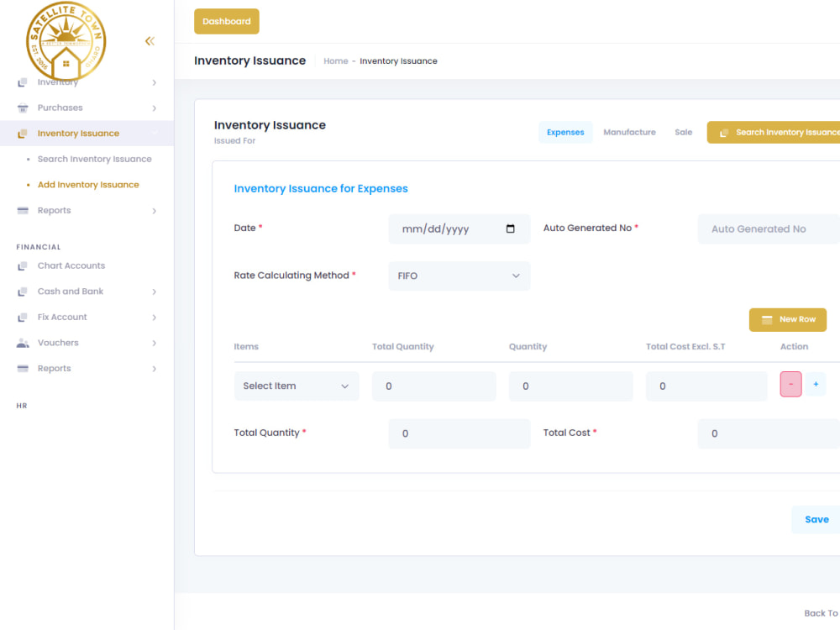Follow the Home breadcrumb link
Image resolution: width=840 pixels, height=630 pixels.
336,61
